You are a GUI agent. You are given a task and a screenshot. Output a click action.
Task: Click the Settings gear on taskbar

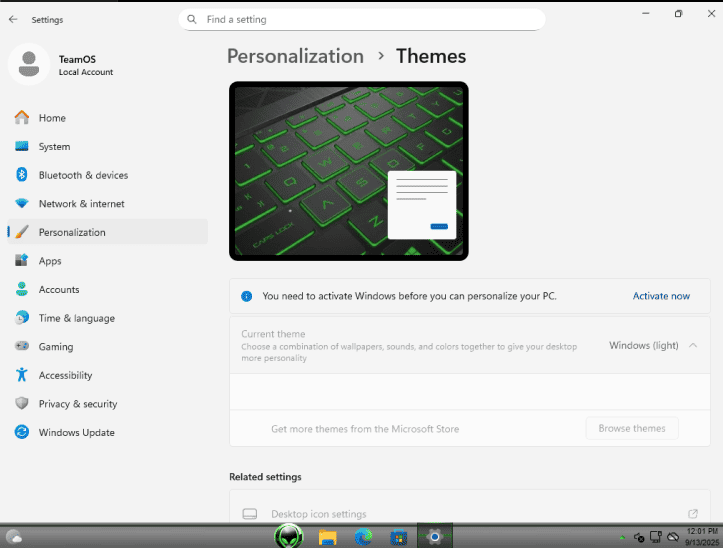click(x=434, y=537)
